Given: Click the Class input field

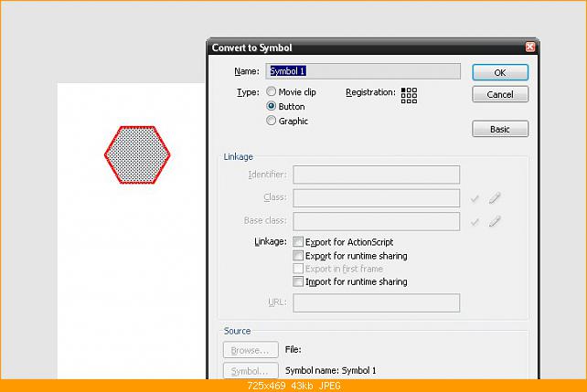Looking at the screenshot, I should [376, 198].
